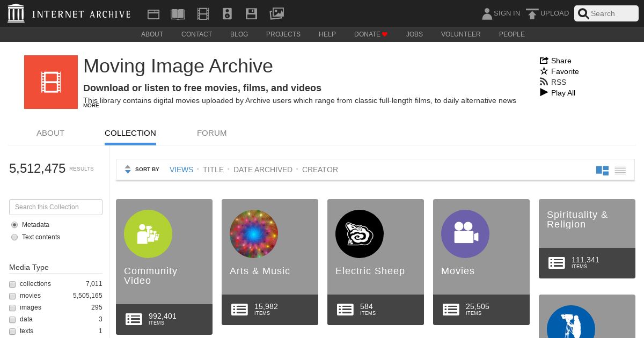
Task: Open the Web archive icon in top bar
Action: click(153, 14)
